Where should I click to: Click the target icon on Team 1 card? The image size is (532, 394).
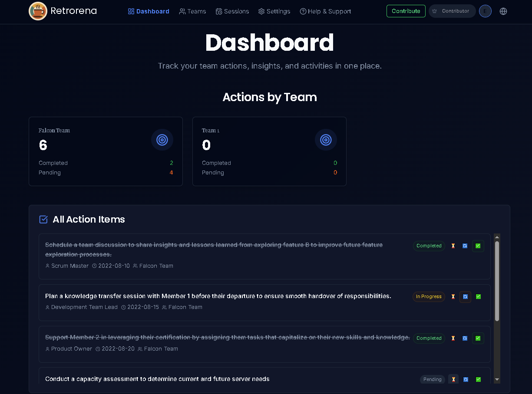(x=326, y=140)
